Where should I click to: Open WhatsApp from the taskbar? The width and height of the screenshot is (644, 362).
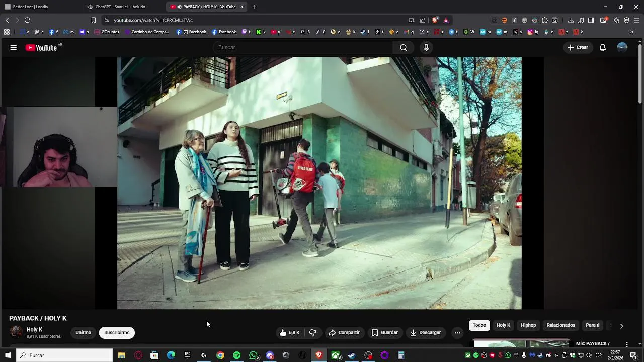pos(254,355)
